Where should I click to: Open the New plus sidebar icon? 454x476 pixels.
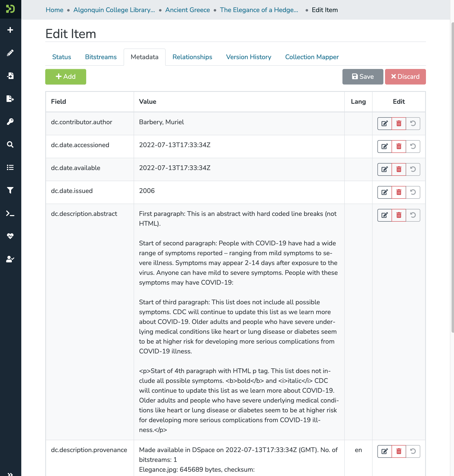pyautogui.click(x=10, y=30)
